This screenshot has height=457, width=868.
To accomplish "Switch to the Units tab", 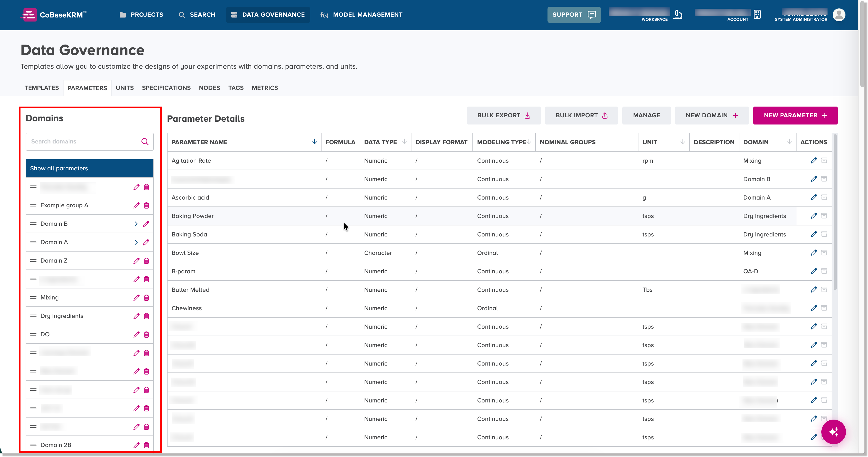I will (125, 88).
